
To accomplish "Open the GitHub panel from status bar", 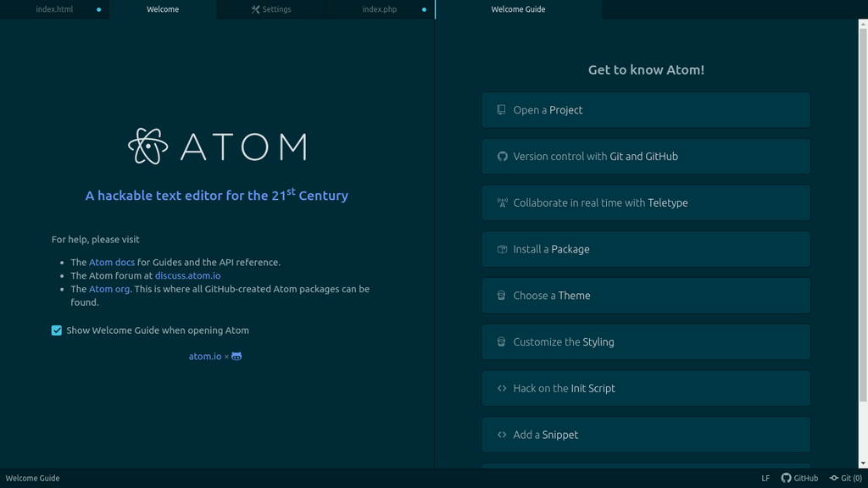I will [799, 478].
